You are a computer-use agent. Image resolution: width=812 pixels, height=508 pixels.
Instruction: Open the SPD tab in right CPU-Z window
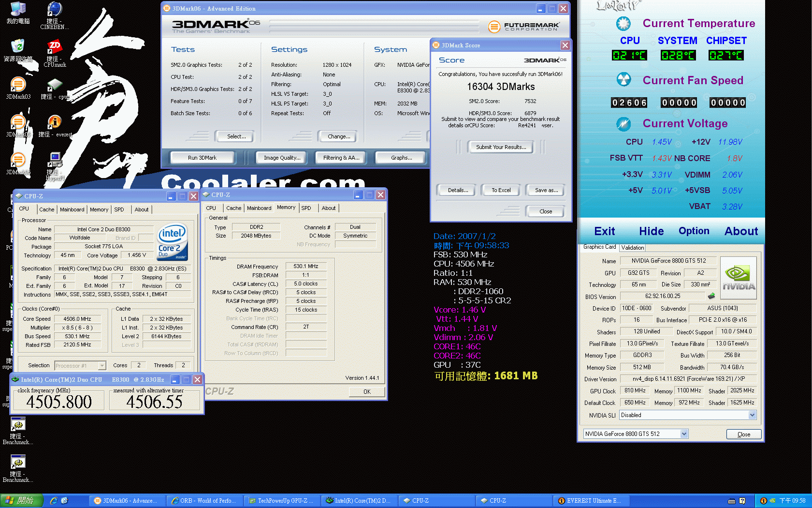pos(306,208)
